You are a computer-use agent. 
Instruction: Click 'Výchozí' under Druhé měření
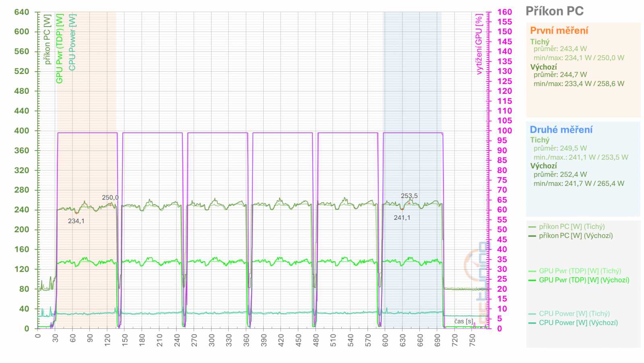(543, 166)
